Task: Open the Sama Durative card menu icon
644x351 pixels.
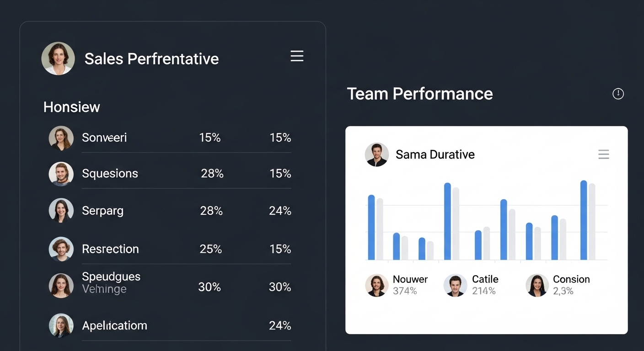Action: [x=604, y=154]
